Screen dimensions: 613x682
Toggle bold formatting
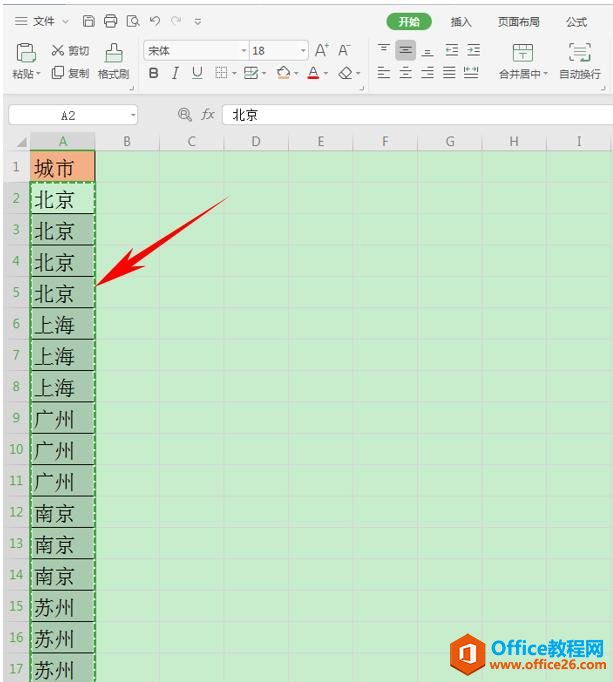[x=153, y=73]
